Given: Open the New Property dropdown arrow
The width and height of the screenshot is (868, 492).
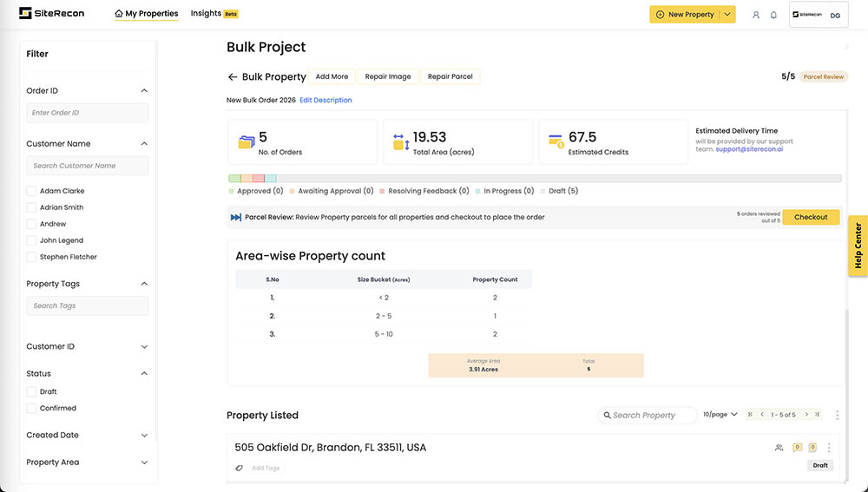Looking at the screenshot, I should tap(728, 15).
